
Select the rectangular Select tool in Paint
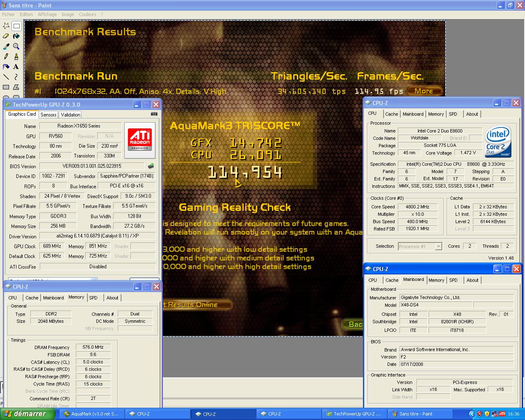pos(16,26)
